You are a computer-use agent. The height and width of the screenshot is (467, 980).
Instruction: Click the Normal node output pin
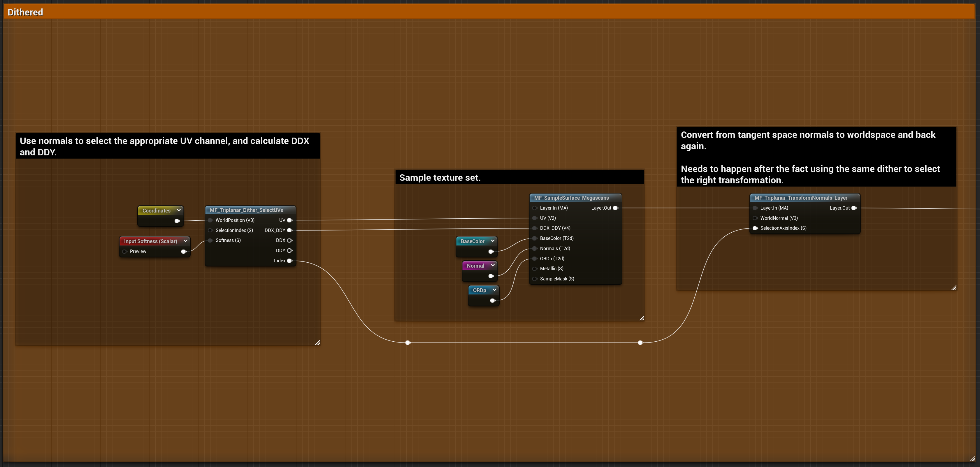(491, 276)
